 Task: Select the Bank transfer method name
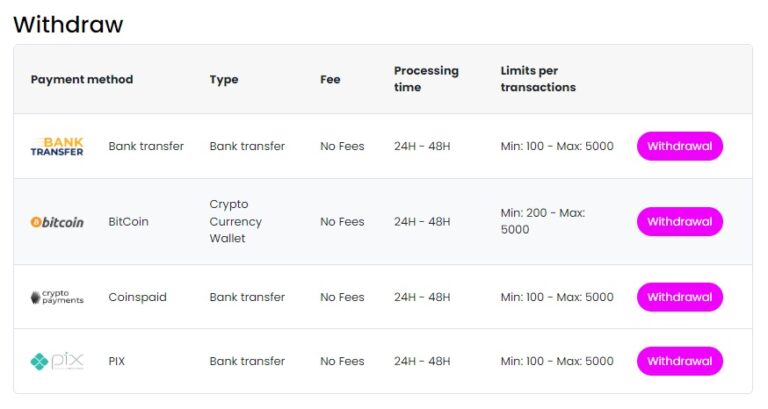click(146, 146)
